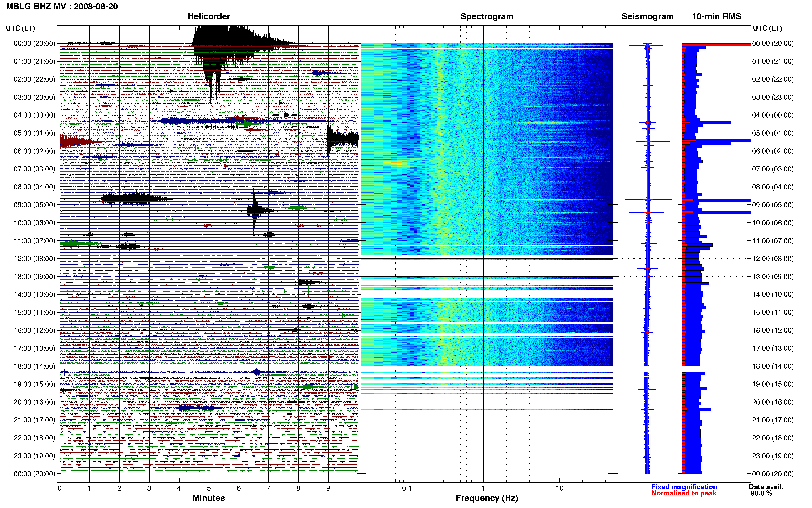The width and height of the screenshot is (812, 508).
Task: Click the title MBLG BHZ MV : 2008-08-20
Action: pyautogui.click(x=62, y=6)
